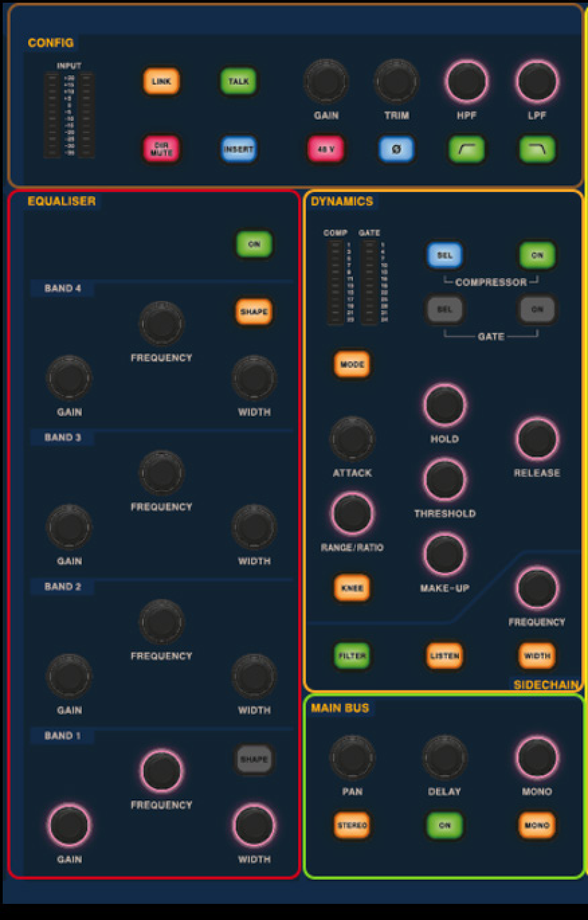Click the sidechain LISTEN button
588x920 pixels.
coord(444,656)
